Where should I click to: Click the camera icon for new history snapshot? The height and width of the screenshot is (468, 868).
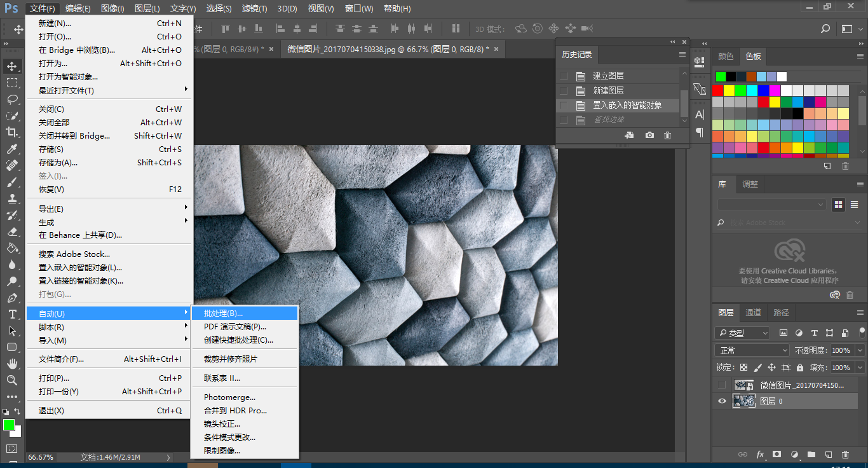[x=649, y=135]
